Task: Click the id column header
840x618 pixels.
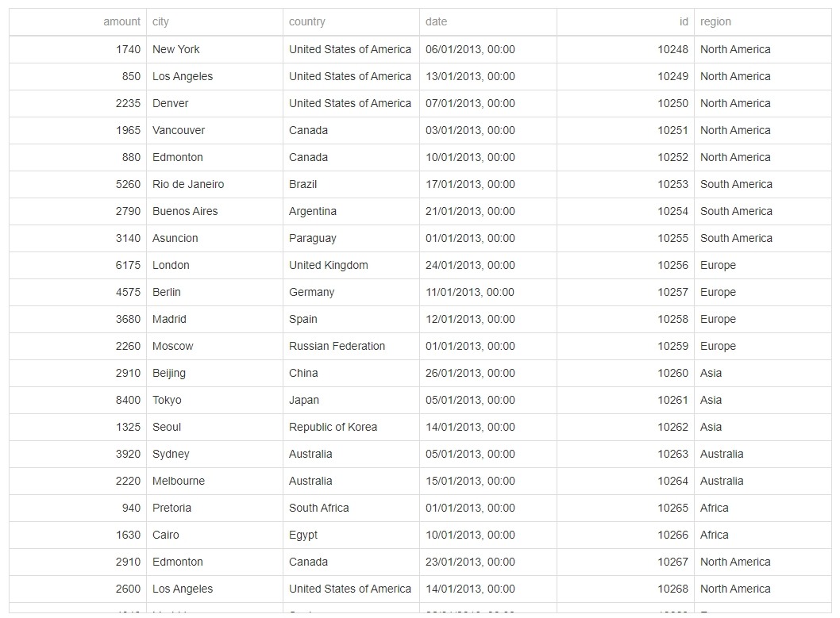Action: click(684, 22)
